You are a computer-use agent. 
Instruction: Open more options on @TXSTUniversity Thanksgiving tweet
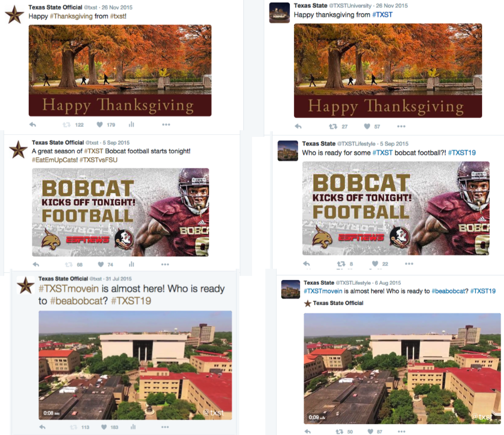[401, 126]
